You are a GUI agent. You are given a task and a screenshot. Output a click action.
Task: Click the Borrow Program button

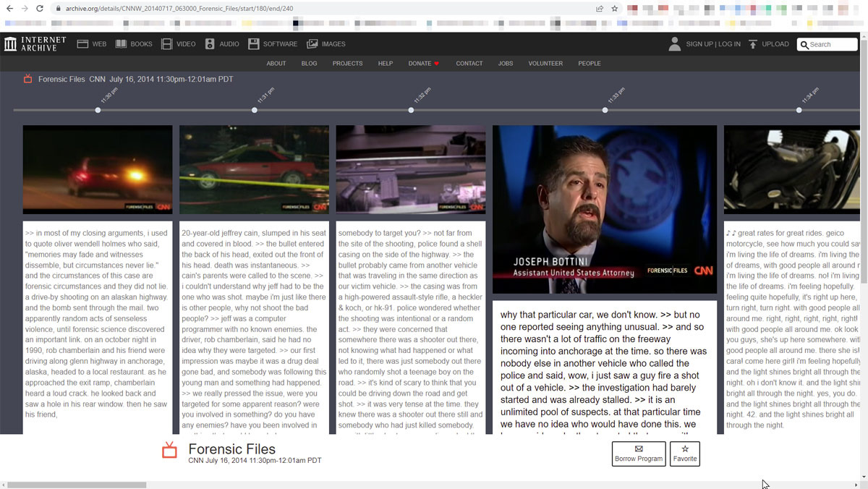point(639,454)
